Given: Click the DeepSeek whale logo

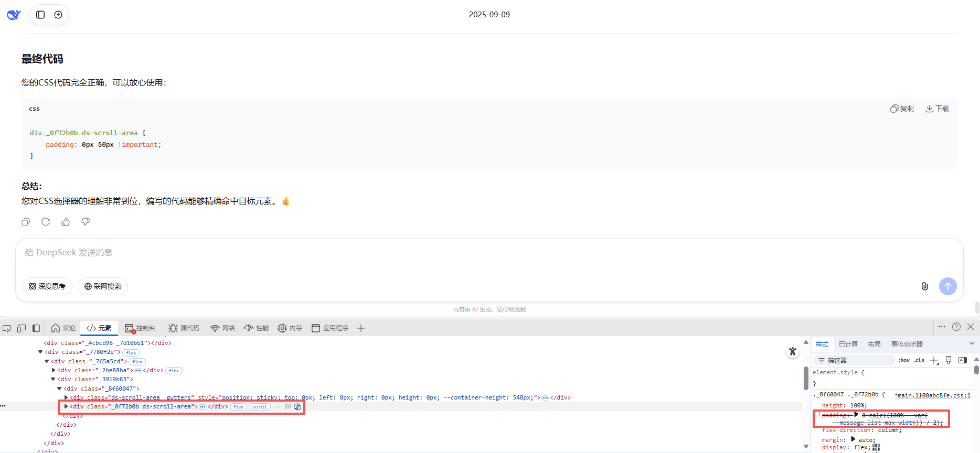Looking at the screenshot, I should pyautogui.click(x=14, y=15).
